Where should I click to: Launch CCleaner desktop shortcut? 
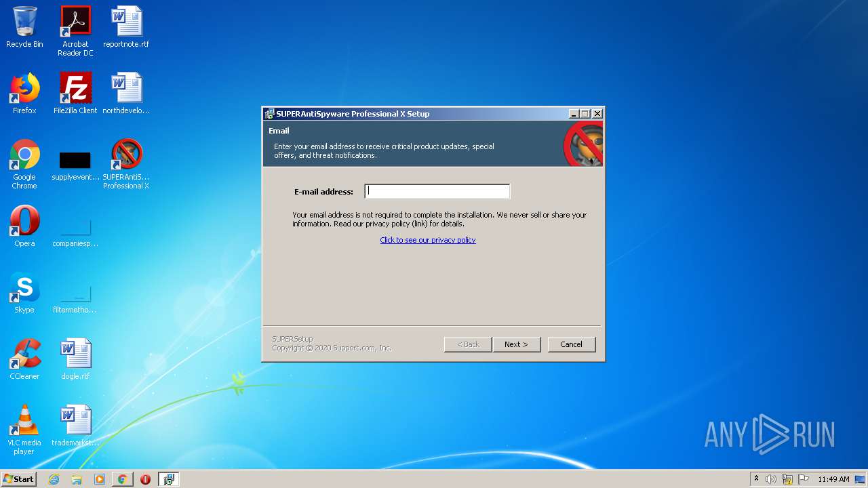(24, 360)
